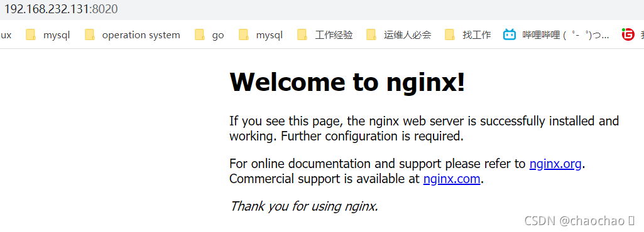The height and width of the screenshot is (232, 644).
Task: Open the red circular icon bookmark
Action: click(628, 35)
